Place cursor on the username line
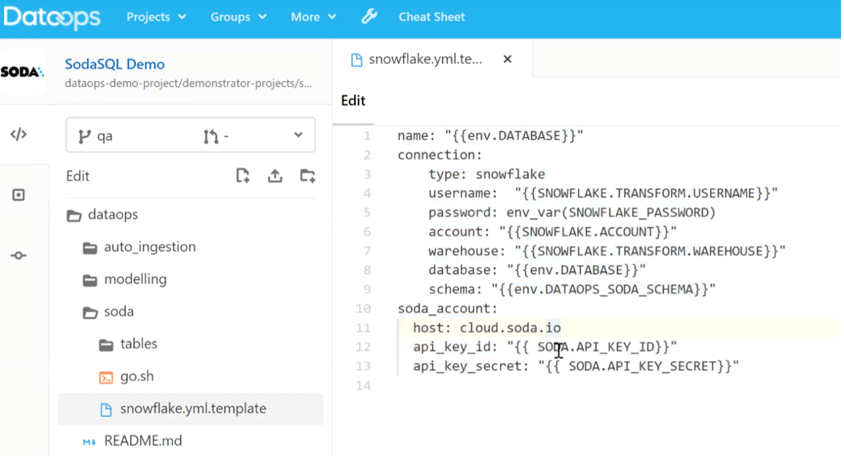The height and width of the screenshot is (459, 844). click(603, 193)
